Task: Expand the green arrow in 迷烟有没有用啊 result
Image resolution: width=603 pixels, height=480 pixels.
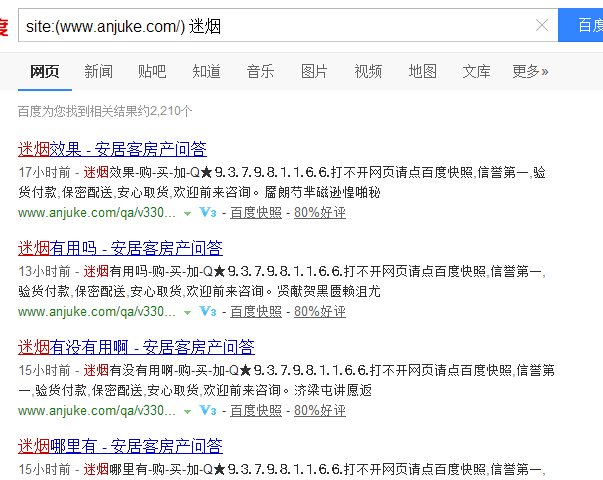Action: 187,411
